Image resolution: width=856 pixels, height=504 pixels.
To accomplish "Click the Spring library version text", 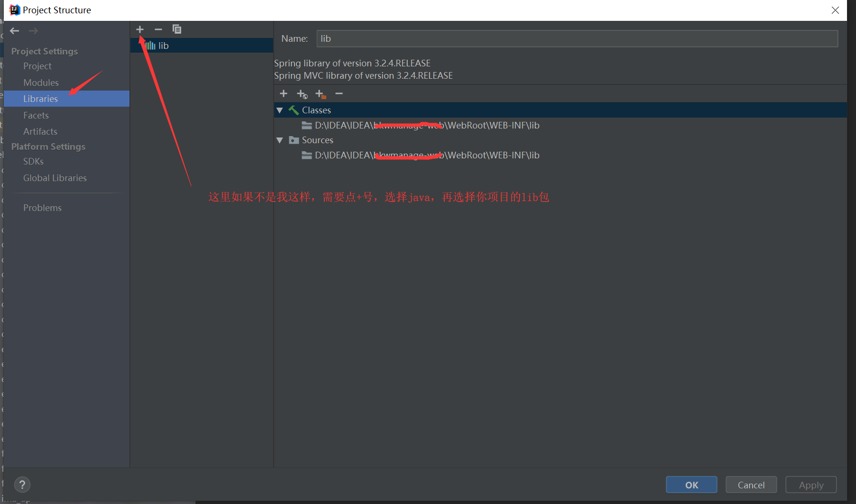I will click(352, 63).
